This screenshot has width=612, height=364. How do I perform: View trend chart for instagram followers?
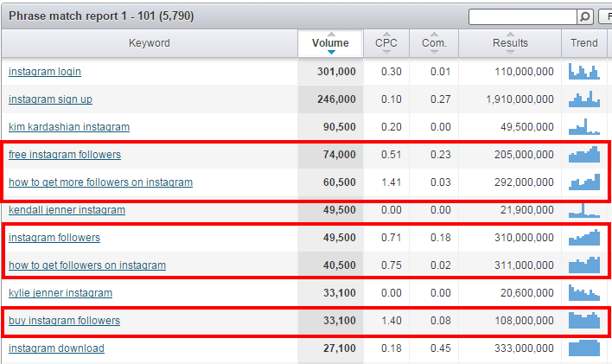(583, 237)
